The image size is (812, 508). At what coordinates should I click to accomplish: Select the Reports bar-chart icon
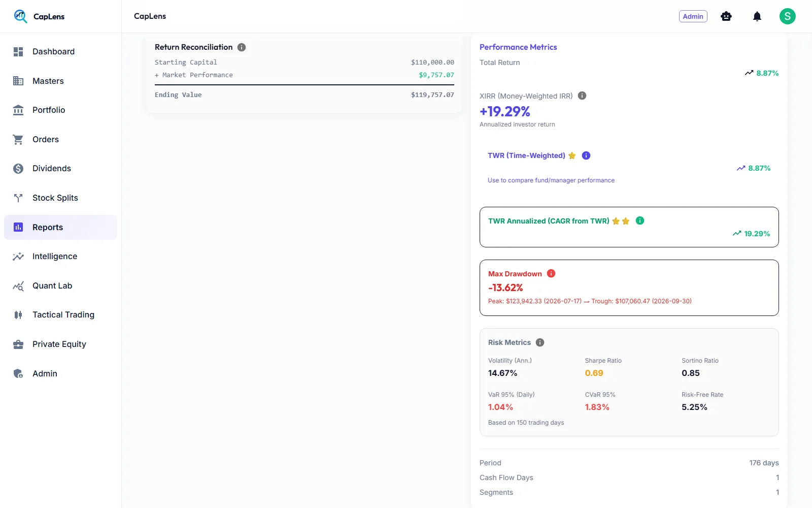tap(18, 227)
